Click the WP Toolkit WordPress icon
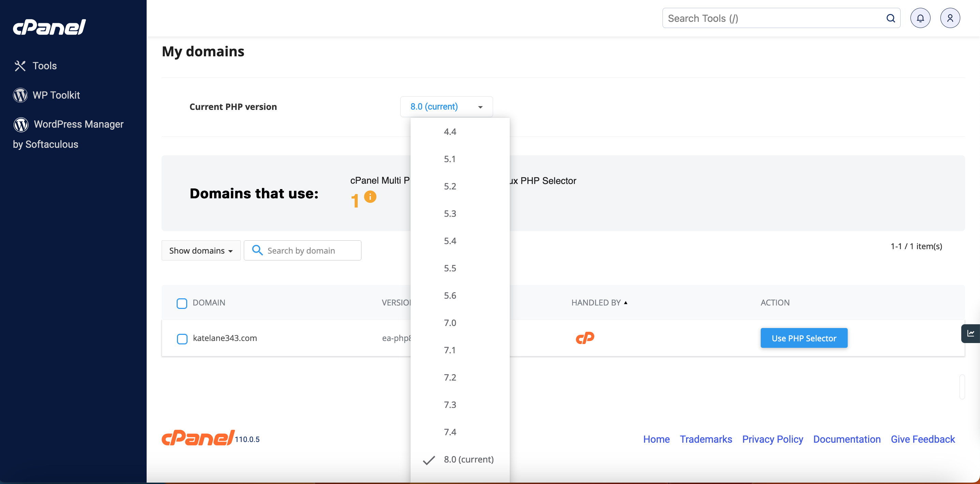The height and width of the screenshot is (484, 980). tap(20, 95)
